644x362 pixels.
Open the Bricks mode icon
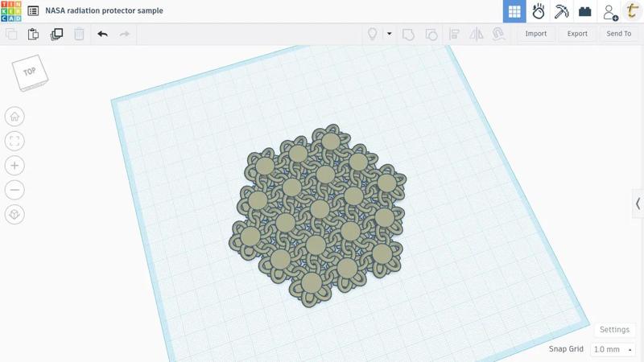click(x=584, y=11)
